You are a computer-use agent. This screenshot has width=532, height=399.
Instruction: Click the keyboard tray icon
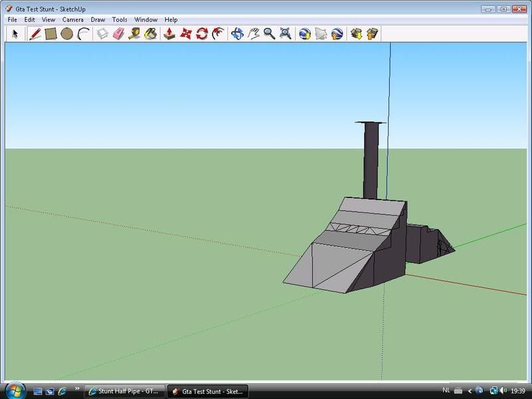pos(458,391)
